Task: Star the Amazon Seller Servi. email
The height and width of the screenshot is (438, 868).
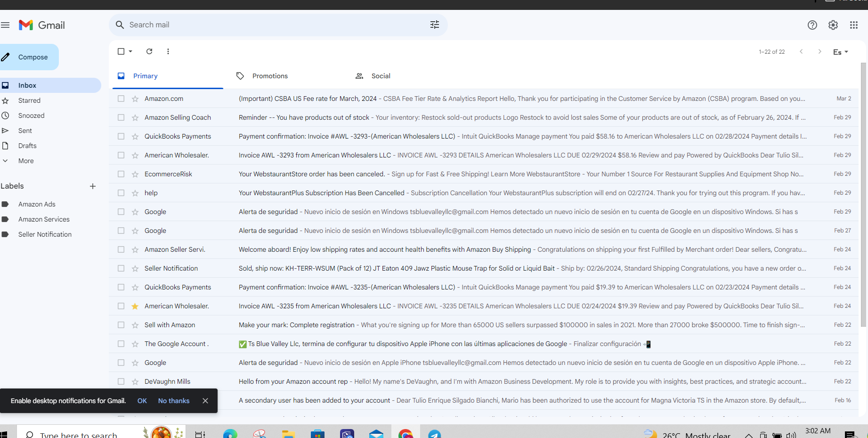Action: click(135, 249)
